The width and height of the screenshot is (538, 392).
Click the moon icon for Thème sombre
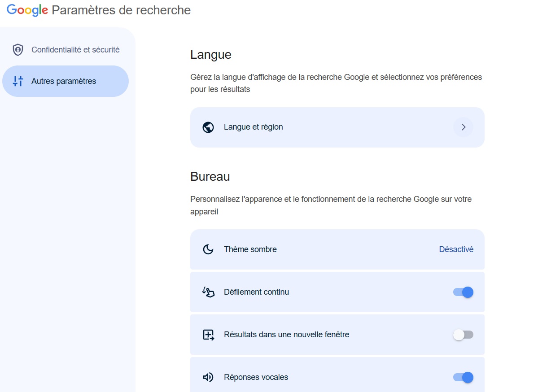click(208, 249)
